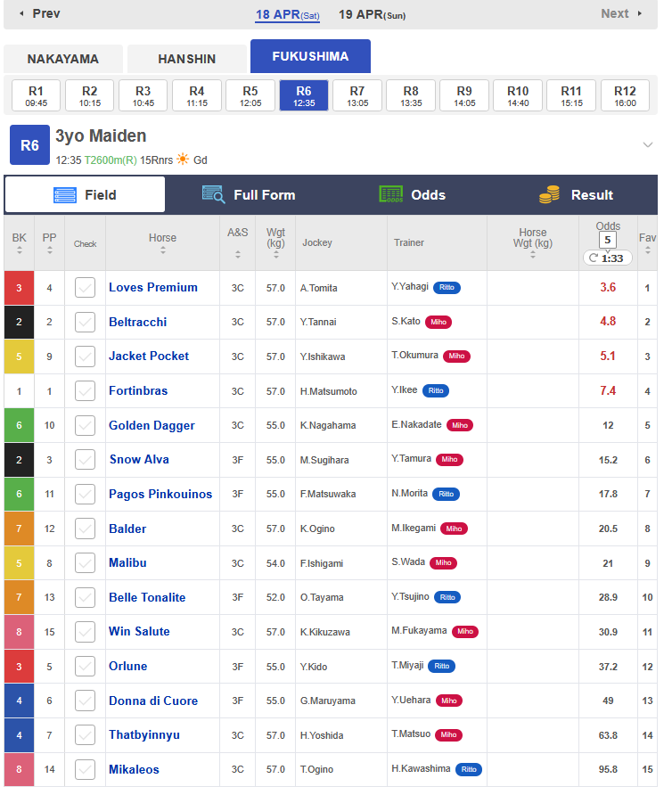Click jockey name K.Kikuzawa
Viewport: 672px width, 795px height.
325,632
